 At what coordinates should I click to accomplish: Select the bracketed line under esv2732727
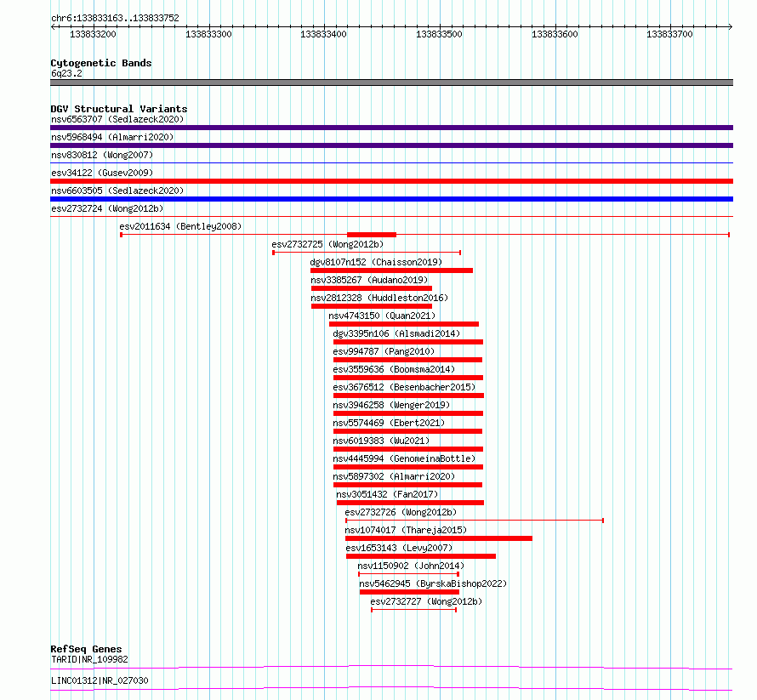click(x=413, y=610)
